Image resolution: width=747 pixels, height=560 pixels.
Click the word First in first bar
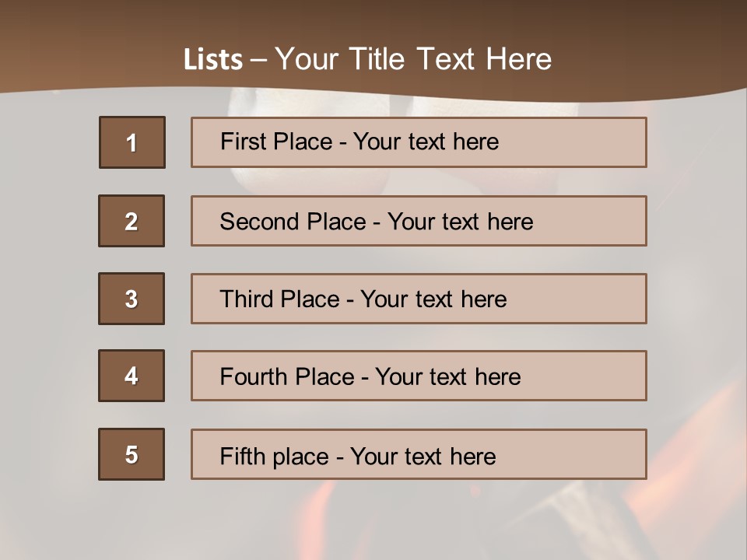237,142
